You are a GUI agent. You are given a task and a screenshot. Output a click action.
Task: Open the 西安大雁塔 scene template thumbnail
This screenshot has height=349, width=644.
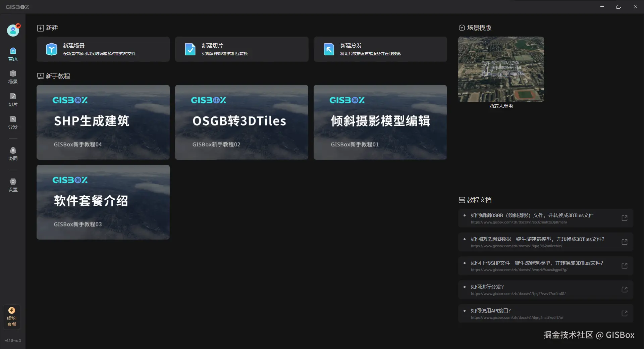pos(501,69)
